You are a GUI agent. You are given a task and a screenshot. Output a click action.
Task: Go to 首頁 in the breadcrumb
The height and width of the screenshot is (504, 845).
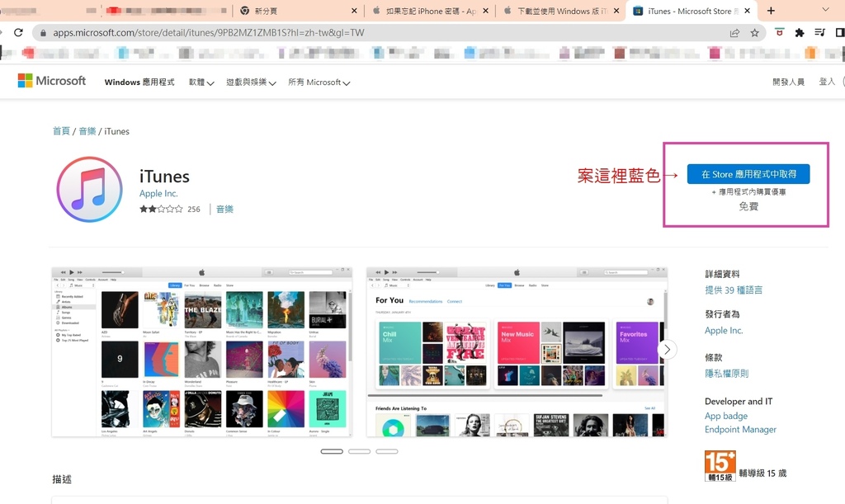[61, 131]
